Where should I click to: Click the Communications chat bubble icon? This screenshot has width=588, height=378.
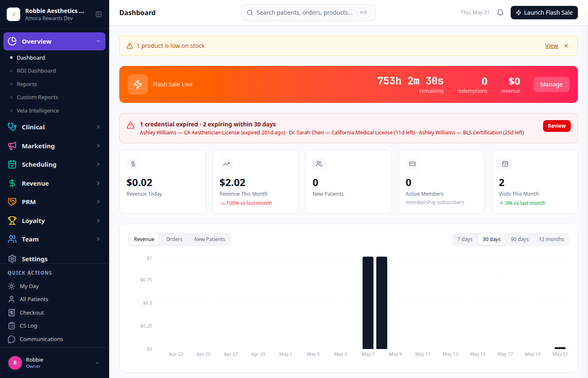(12, 339)
